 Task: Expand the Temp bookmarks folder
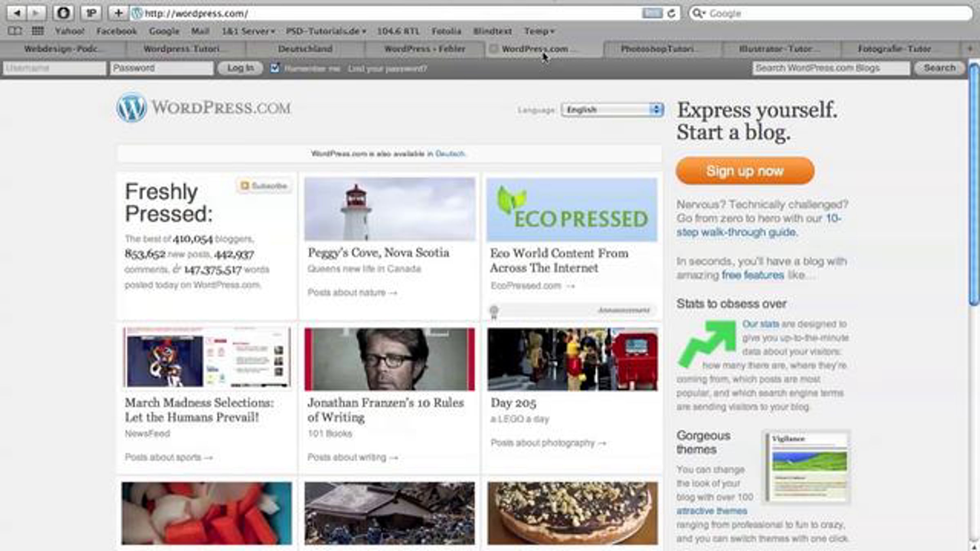pyautogui.click(x=539, y=31)
